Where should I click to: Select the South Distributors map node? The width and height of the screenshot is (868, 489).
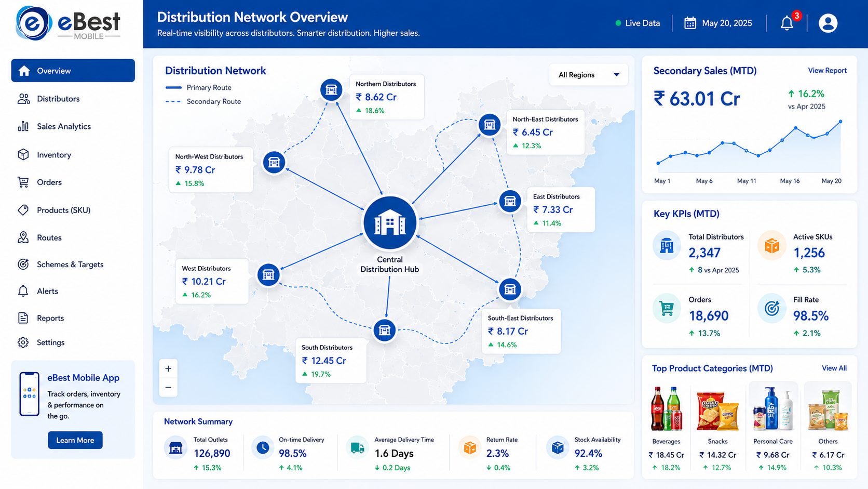click(x=385, y=330)
